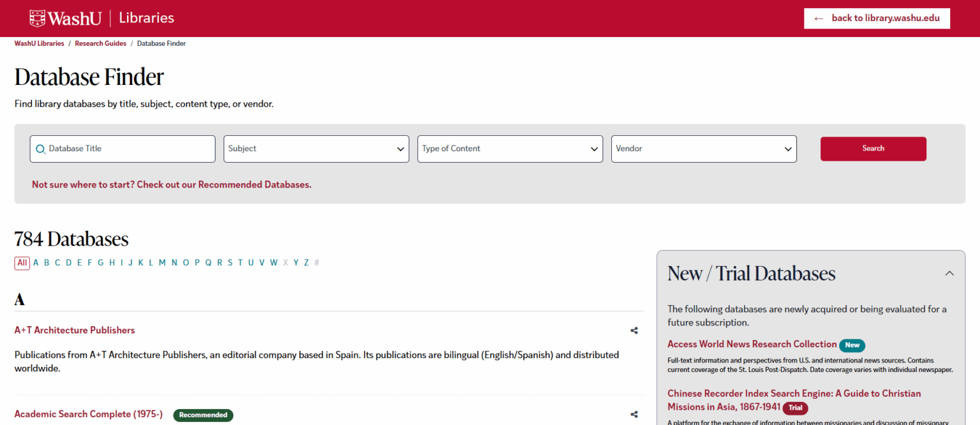This screenshot has height=425, width=980.
Task: Open the Access World News Research Collection database
Action: (x=752, y=344)
